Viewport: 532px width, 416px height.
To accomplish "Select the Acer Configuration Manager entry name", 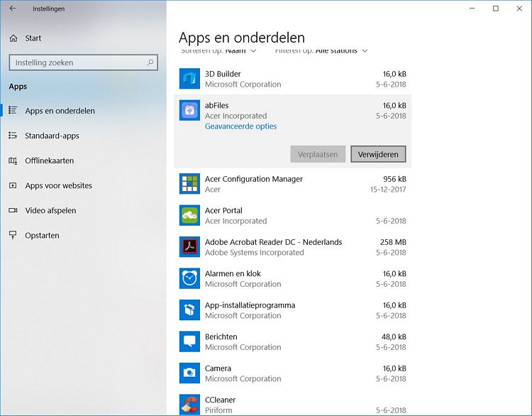I will click(x=253, y=179).
